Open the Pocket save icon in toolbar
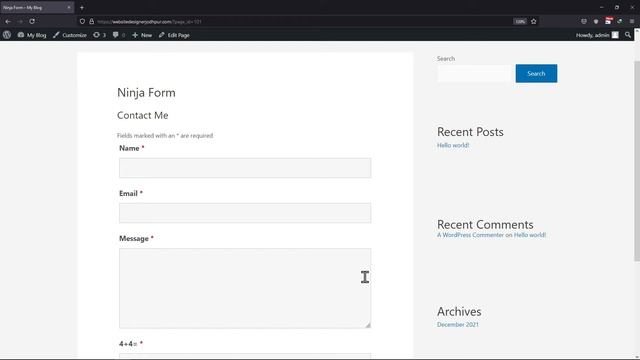The height and width of the screenshot is (360, 640). point(584,21)
